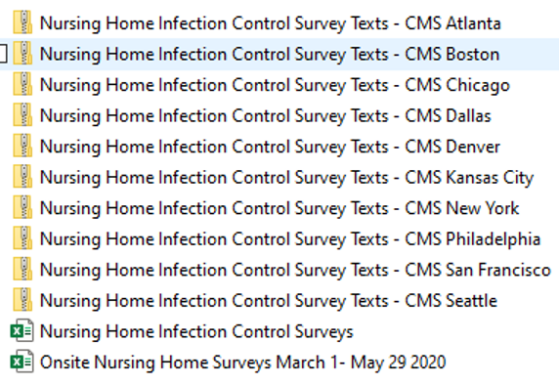
Task: Click the zip icon of CMS Philadelphia
Action: coord(22,238)
